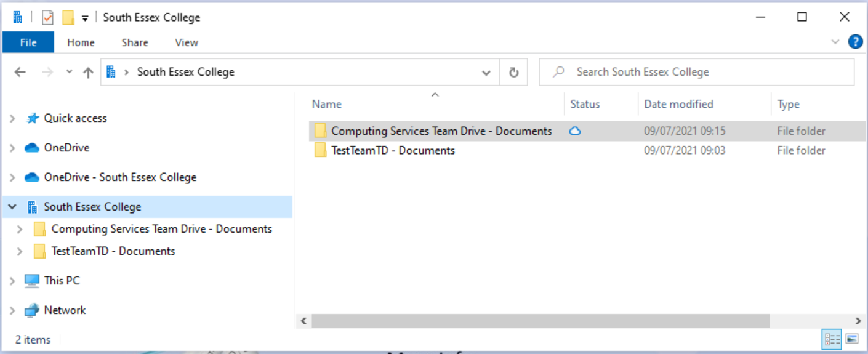Image resolution: width=868 pixels, height=354 pixels.
Task: Switch to the Home ribbon tab
Action: pyautogui.click(x=81, y=42)
